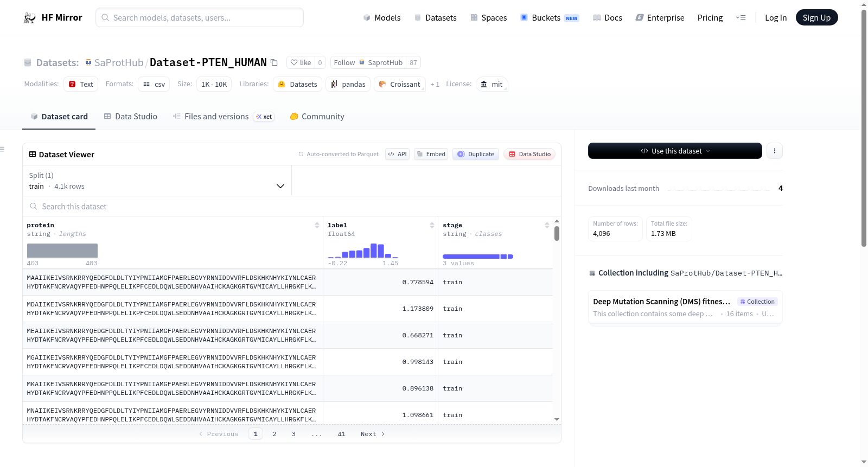Click the left sidebar collapse handle icon
868x467 pixels.
(x=2, y=149)
